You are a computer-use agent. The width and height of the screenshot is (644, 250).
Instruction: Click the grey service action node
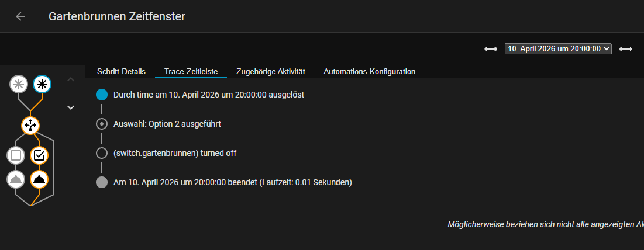pyautogui.click(x=16, y=179)
